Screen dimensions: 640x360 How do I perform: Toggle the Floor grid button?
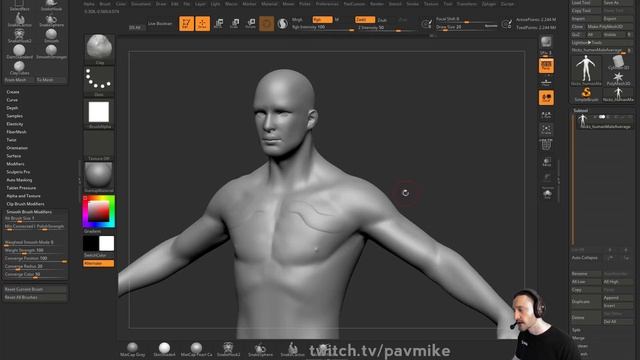tap(546, 83)
